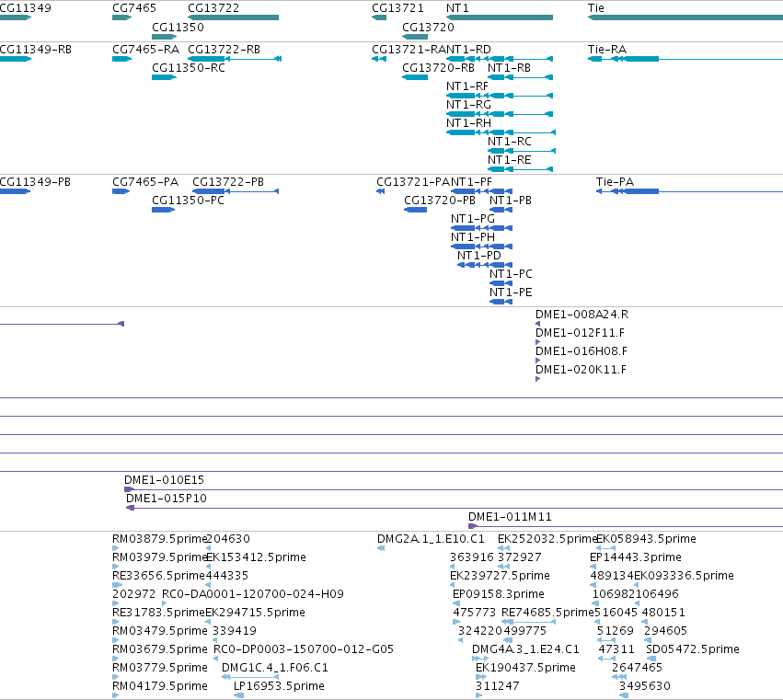Click the DME1-011M11 BAC label
This screenshot has height=700, width=783.
click(x=510, y=517)
